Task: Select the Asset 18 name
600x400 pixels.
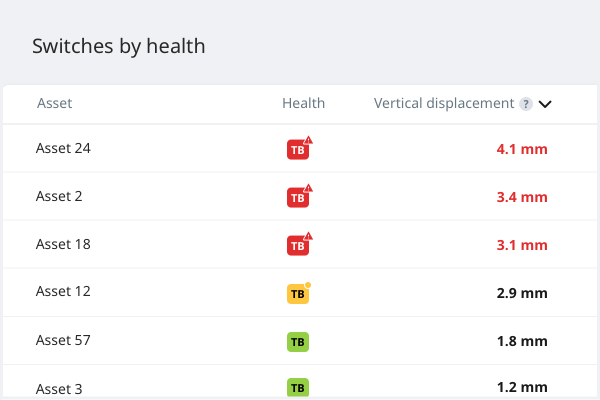Action: [x=63, y=244]
